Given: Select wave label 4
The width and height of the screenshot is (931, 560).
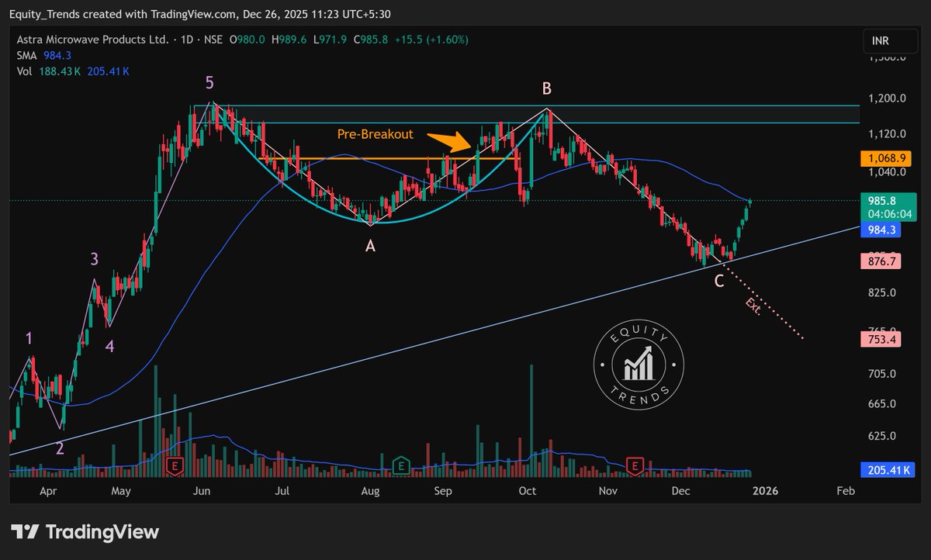Looking at the screenshot, I should (x=110, y=347).
